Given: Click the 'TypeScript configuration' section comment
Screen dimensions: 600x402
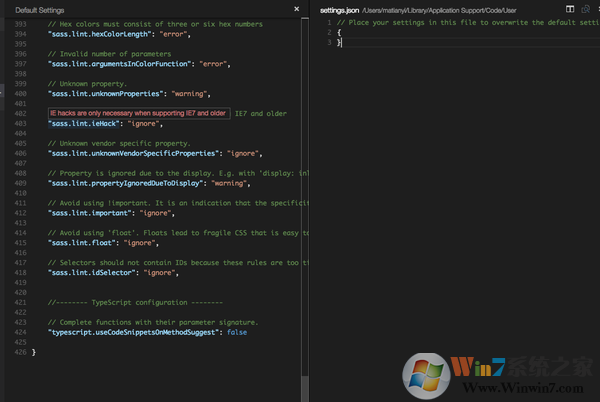Looking at the screenshot, I should (x=135, y=303).
